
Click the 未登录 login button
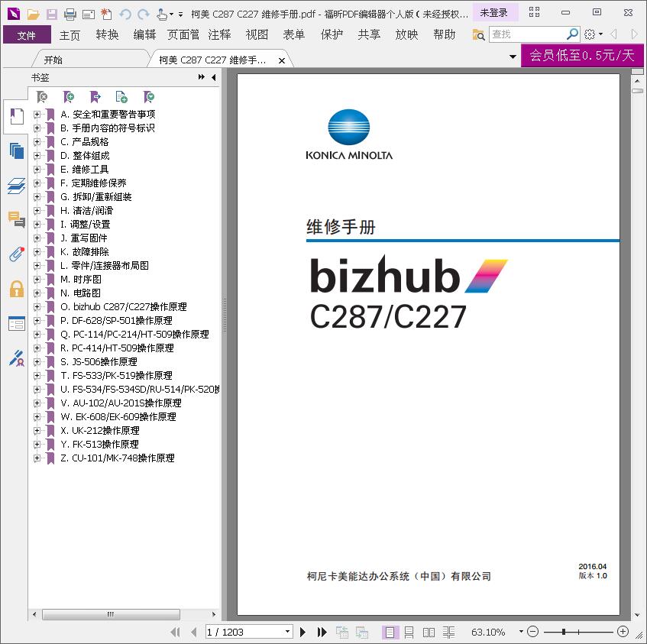tap(493, 13)
